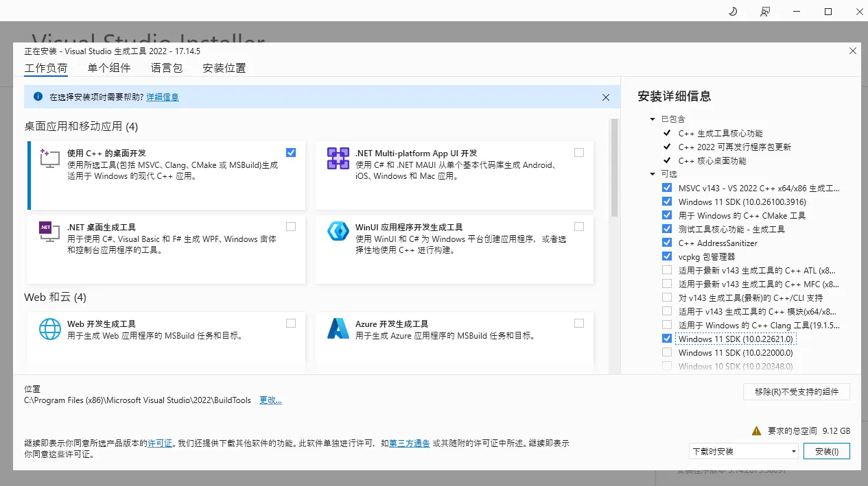Uncheck the 测试工具核心功能 checkbox
Viewport: 868px width, 486px height.
[x=667, y=229]
